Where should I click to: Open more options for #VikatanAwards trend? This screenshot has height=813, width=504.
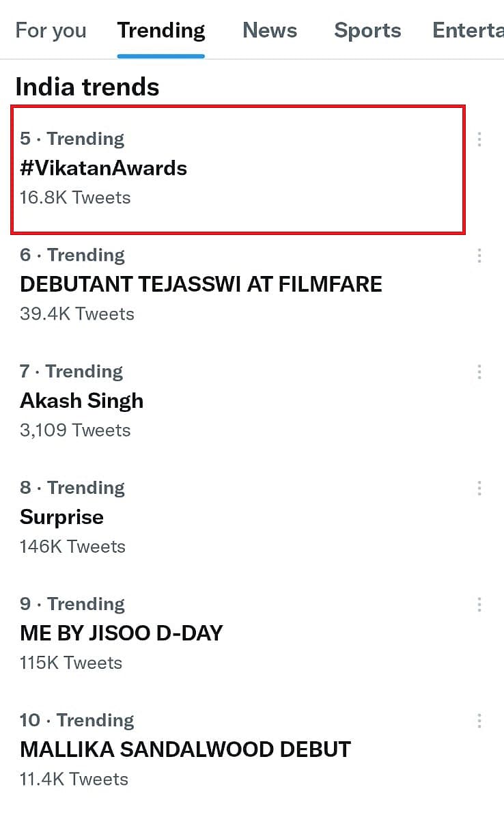pyautogui.click(x=479, y=139)
